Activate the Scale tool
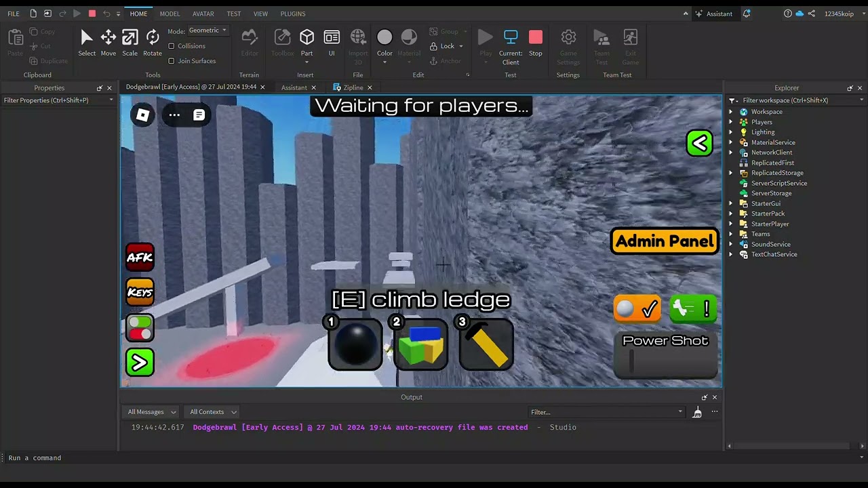Viewport: 868px width, 488px height. coord(130,42)
